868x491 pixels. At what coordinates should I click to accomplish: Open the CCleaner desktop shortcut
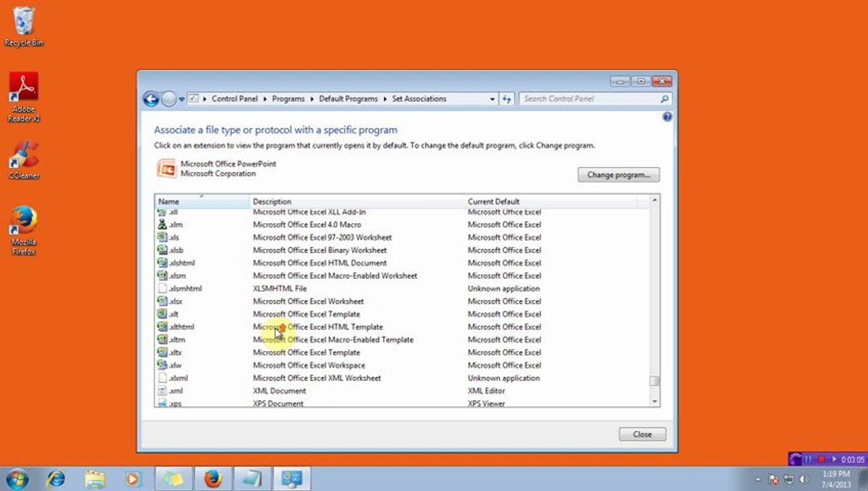(24, 160)
